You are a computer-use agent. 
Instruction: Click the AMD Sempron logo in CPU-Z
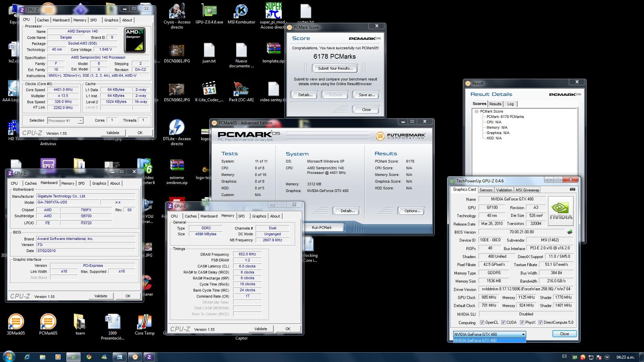pos(134,40)
